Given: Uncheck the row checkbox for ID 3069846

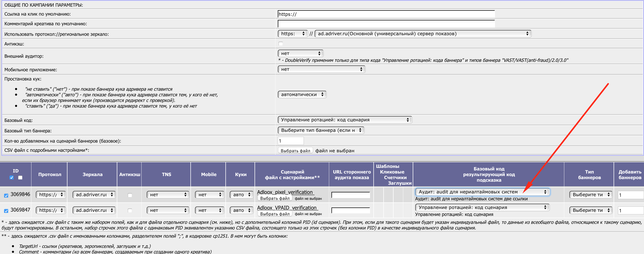Looking at the screenshot, I should 6,195.
